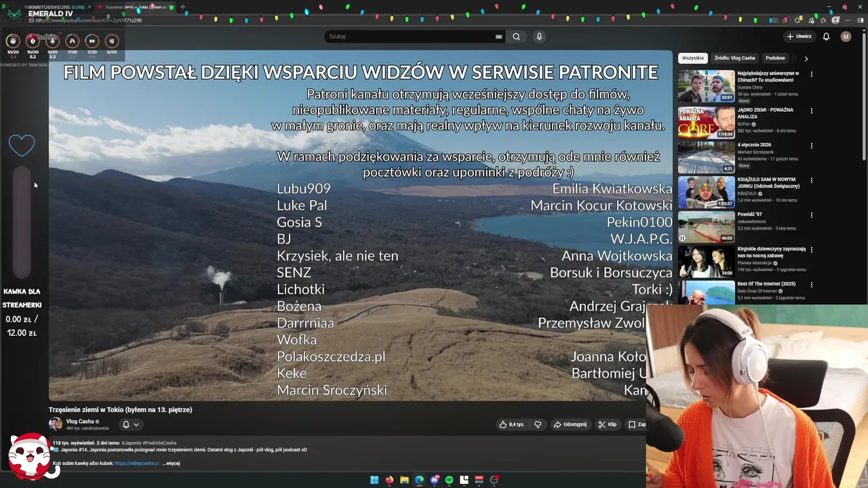
Task: Open File Explorer from taskbar
Action: point(404,480)
